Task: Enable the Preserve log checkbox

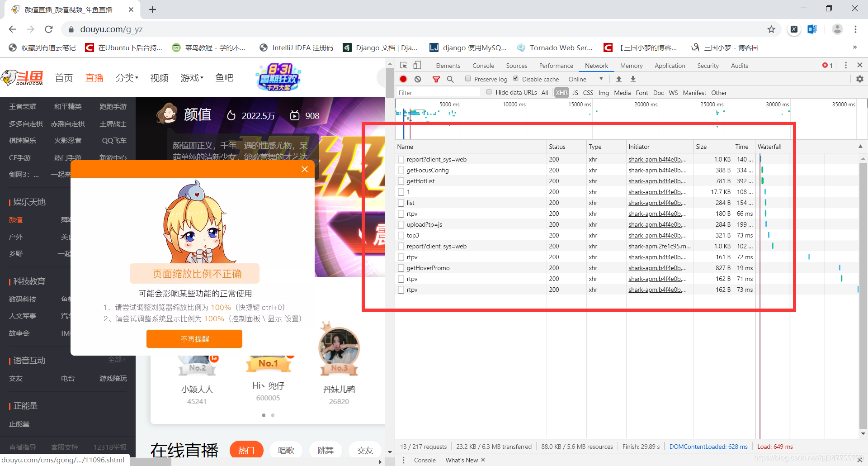Action: [x=468, y=78]
